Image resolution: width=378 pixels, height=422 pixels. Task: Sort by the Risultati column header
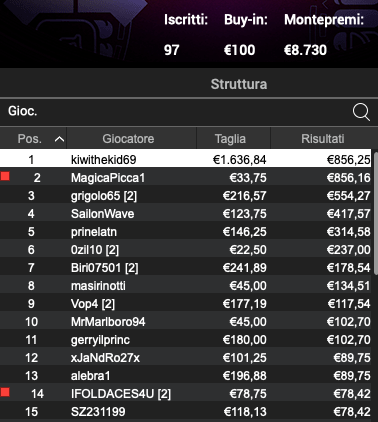[x=323, y=139]
